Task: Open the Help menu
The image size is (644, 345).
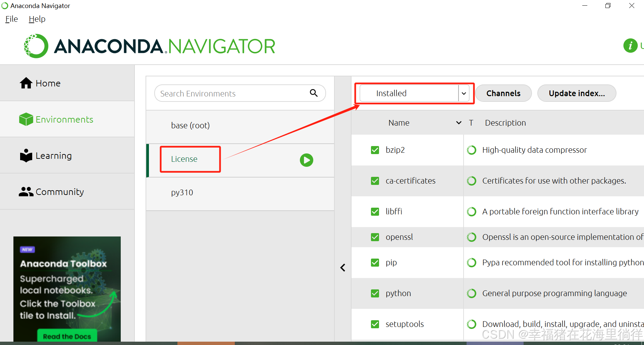Action: (x=37, y=19)
